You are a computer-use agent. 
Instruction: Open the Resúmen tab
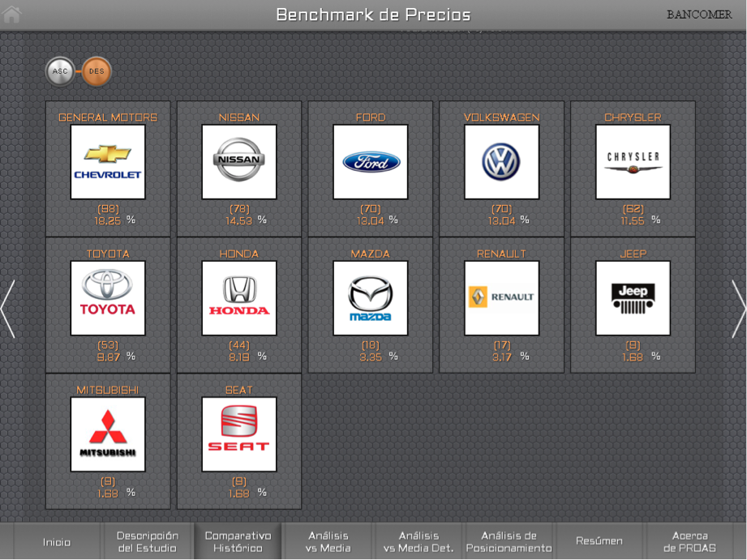(x=599, y=541)
